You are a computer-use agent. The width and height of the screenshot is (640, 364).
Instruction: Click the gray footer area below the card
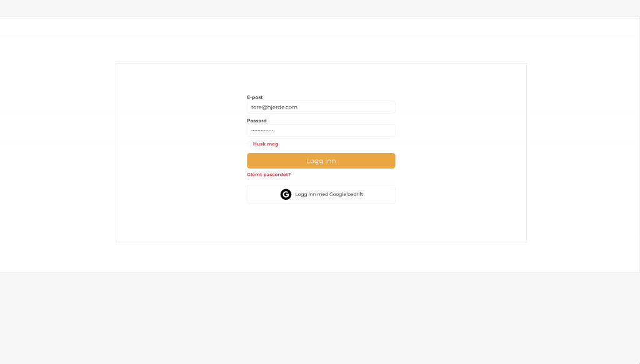point(320,318)
